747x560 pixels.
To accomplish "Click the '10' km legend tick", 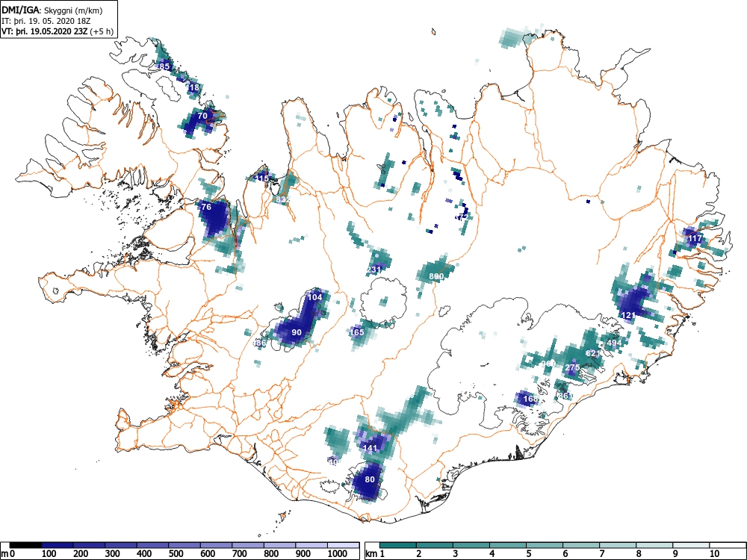I will point(713,554).
